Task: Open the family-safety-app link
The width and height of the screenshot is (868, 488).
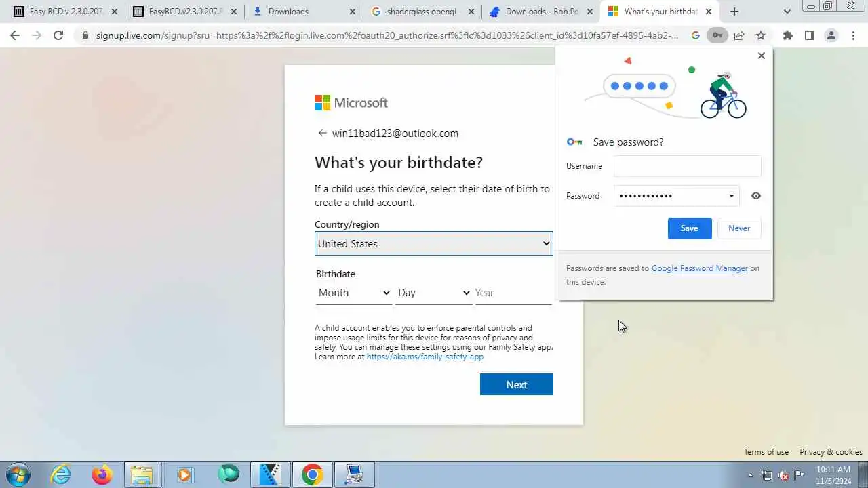Action: pyautogui.click(x=425, y=357)
